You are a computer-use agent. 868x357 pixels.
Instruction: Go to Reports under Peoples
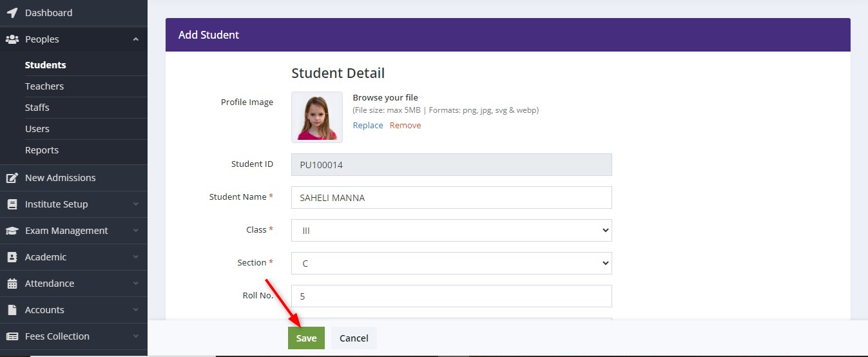pos(42,150)
